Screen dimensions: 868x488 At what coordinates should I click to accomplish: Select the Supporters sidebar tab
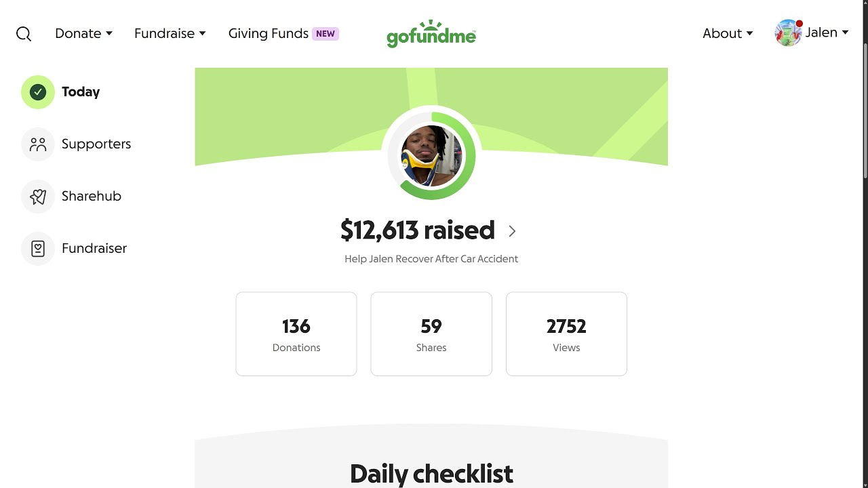click(96, 144)
